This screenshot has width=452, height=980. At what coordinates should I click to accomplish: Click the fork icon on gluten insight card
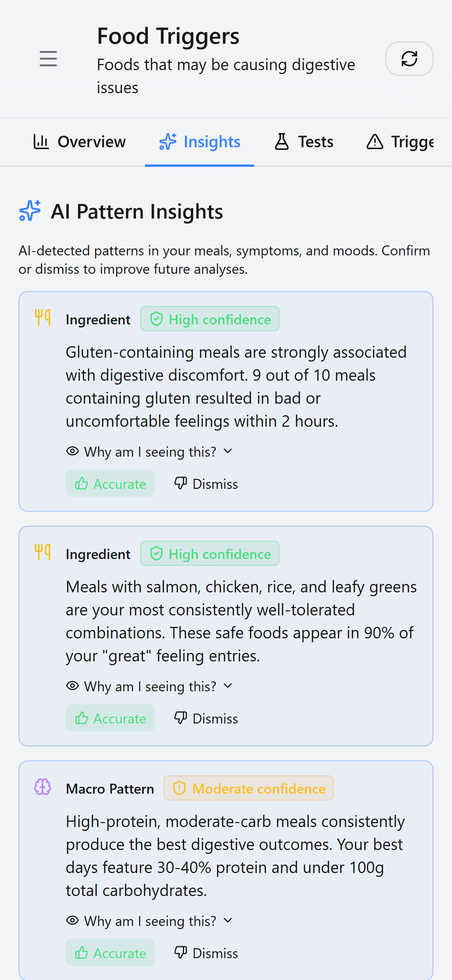click(x=43, y=317)
